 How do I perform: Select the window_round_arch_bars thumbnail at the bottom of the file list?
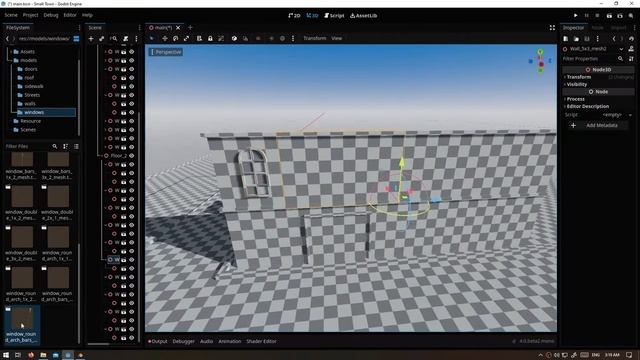click(x=22, y=325)
